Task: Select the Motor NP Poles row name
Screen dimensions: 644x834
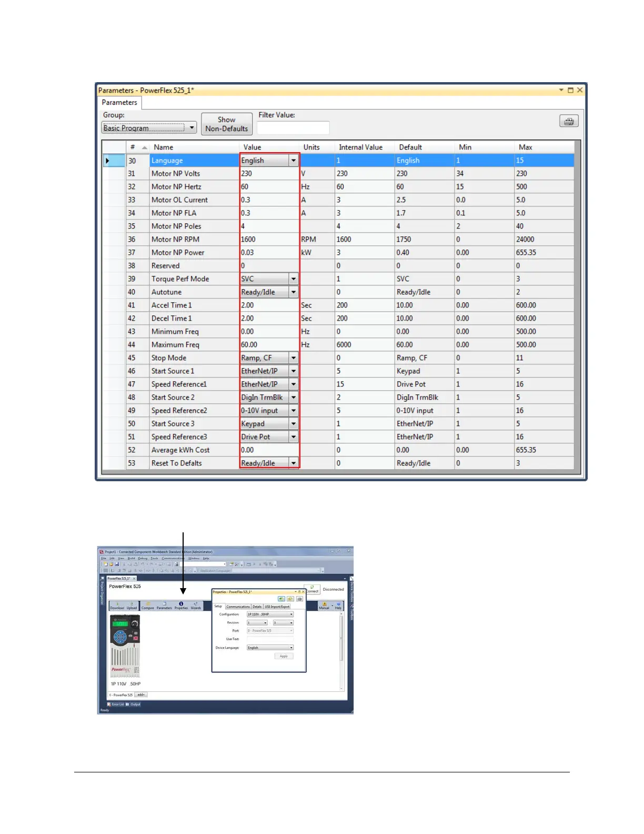Action: tap(176, 226)
